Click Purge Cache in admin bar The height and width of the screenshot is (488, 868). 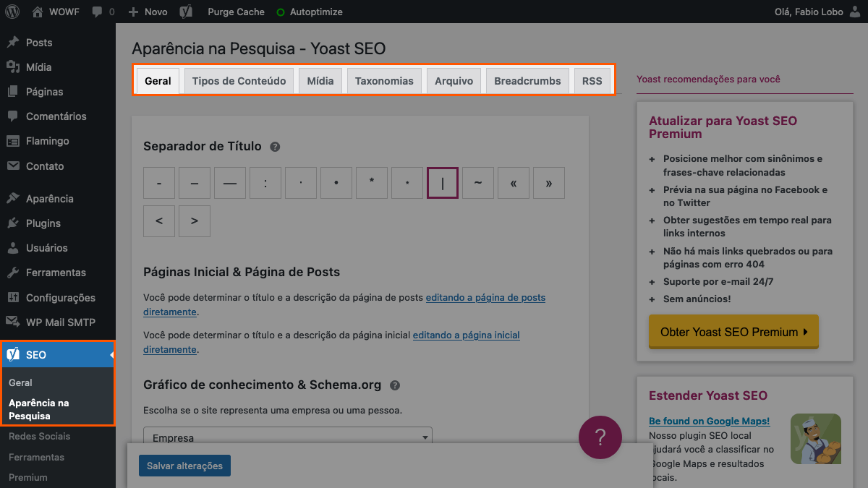(x=236, y=12)
